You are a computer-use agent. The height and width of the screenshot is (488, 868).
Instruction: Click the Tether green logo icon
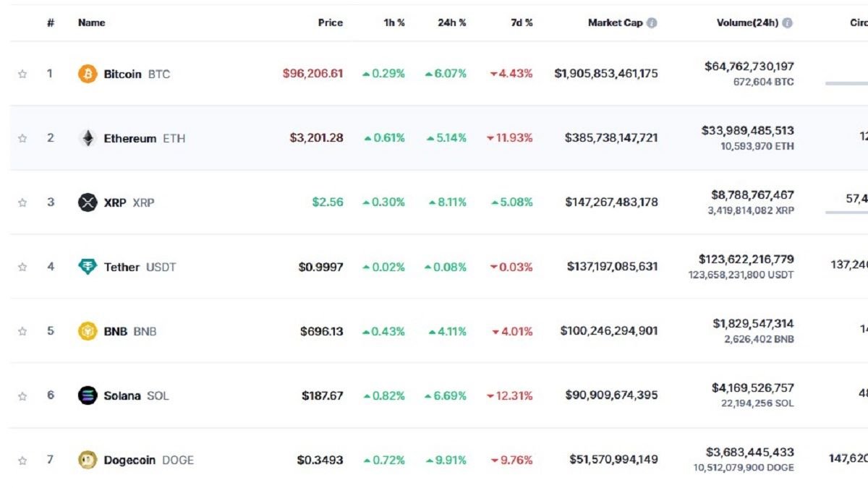[x=88, y=267]
